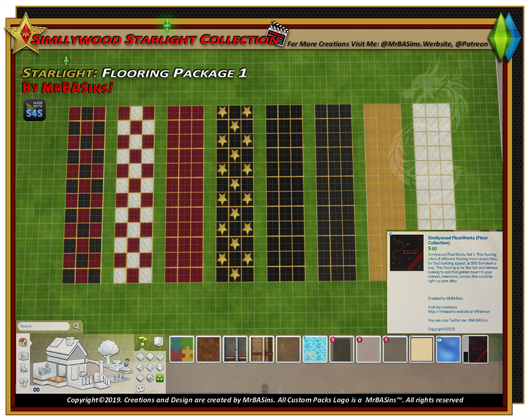Choose the middle icon in second floor-category row
529x420 pixels.
tap(150, 367)
